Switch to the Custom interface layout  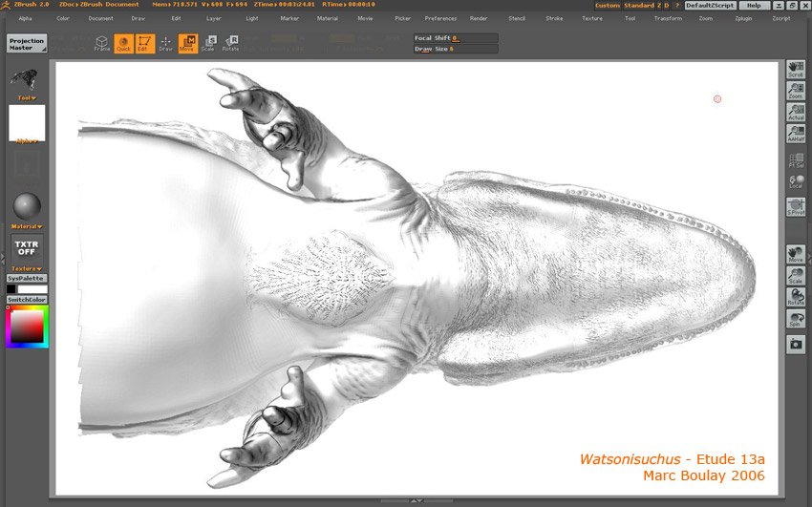pos(608,5)
